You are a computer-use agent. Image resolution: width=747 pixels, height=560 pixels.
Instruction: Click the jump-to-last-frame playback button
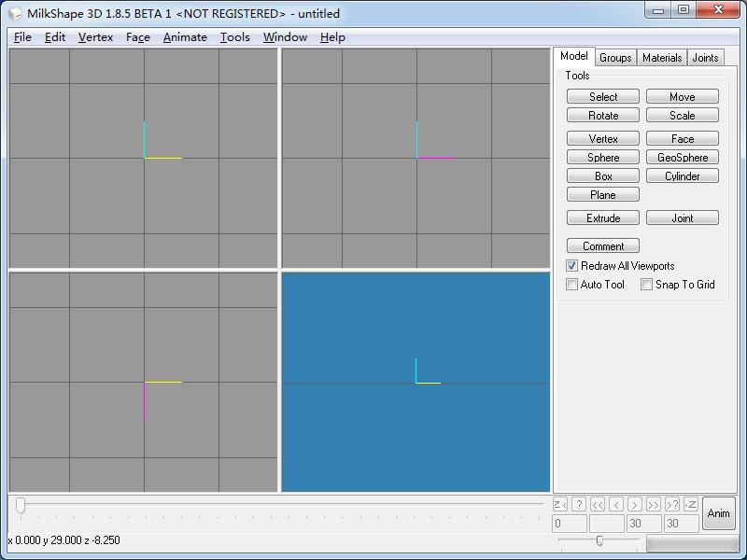point(690,504)
